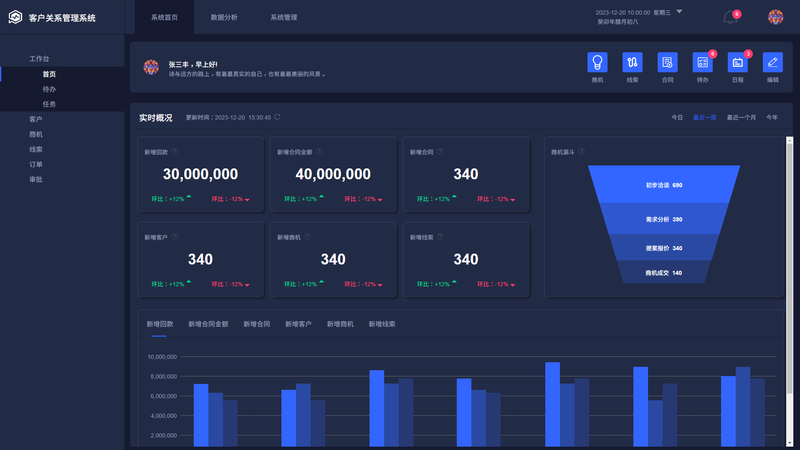Open the 合同 contract shortcut icon
This screenshot has height=450, width=800.
click(667, 62)
